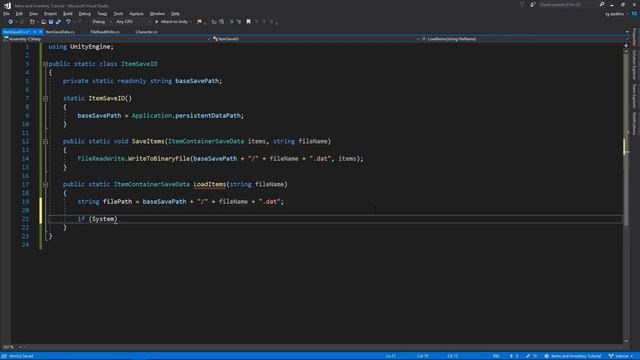Collapse the LoadItems method region
Screen dimensions: 640x360
(45, 184)
